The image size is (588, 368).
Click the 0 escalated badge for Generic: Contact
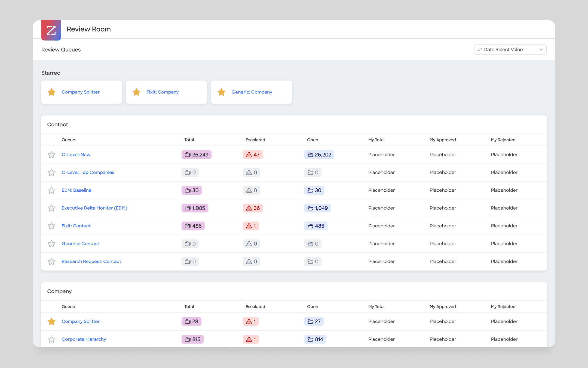[x=252, y=244]
